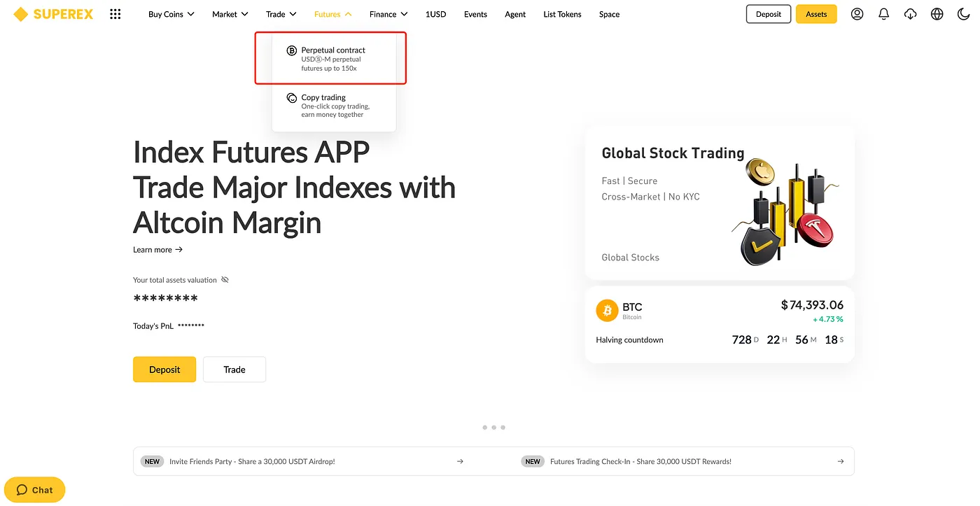The width and height of the screenshot is (980, 506).
Task: Click the Global Stocks label
Action: coord(630,258)
